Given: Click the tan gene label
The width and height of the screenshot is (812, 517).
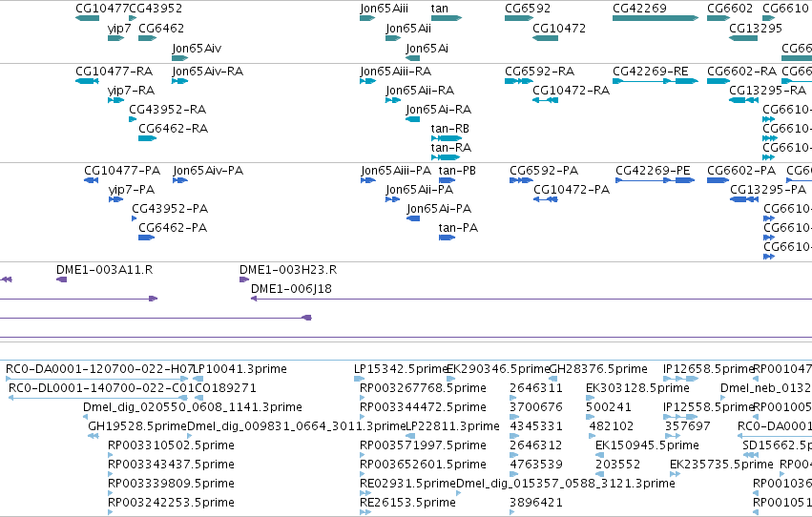Looking at the screenshot, I should click(440, 9).
